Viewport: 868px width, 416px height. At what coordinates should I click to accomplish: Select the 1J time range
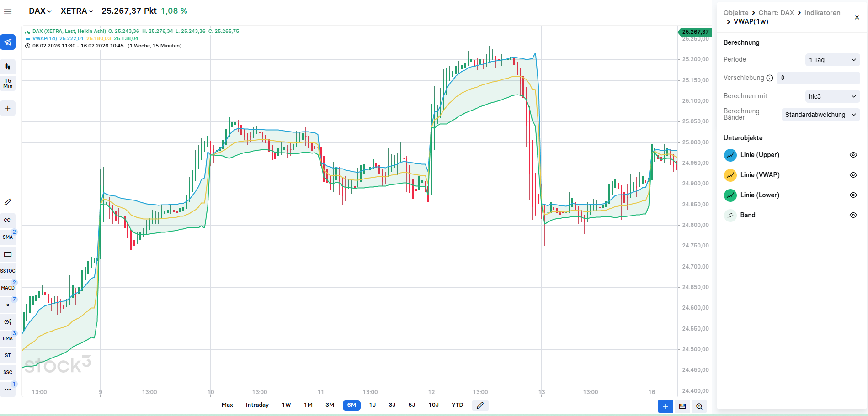coord(373,405)
